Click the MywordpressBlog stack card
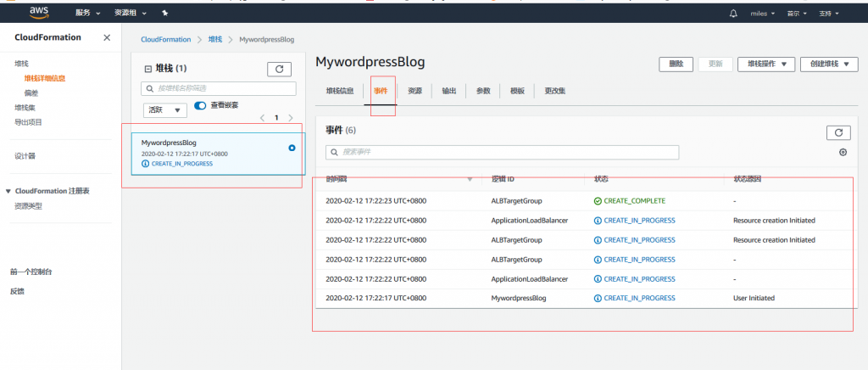 (218, 154)
